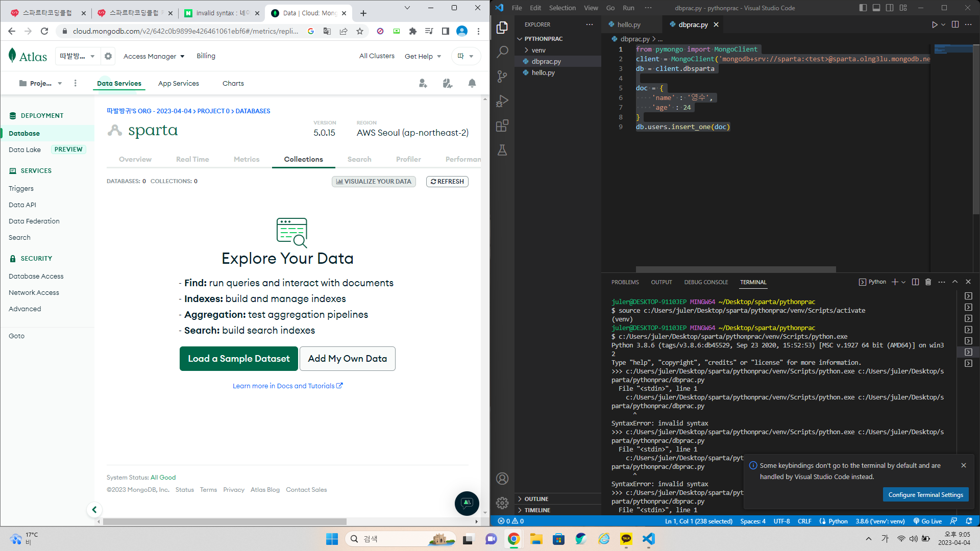Click the Atlas page horizontal scrollbar

coord(225,521)
